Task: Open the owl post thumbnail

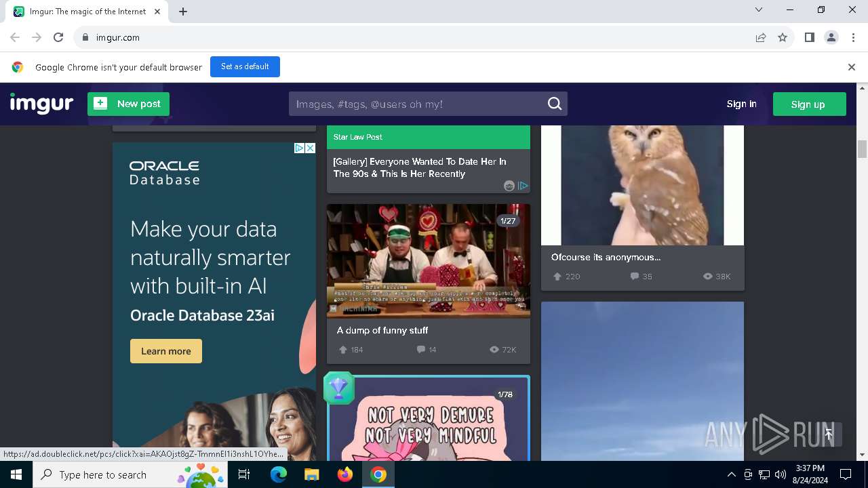Action: pos(642,185)
